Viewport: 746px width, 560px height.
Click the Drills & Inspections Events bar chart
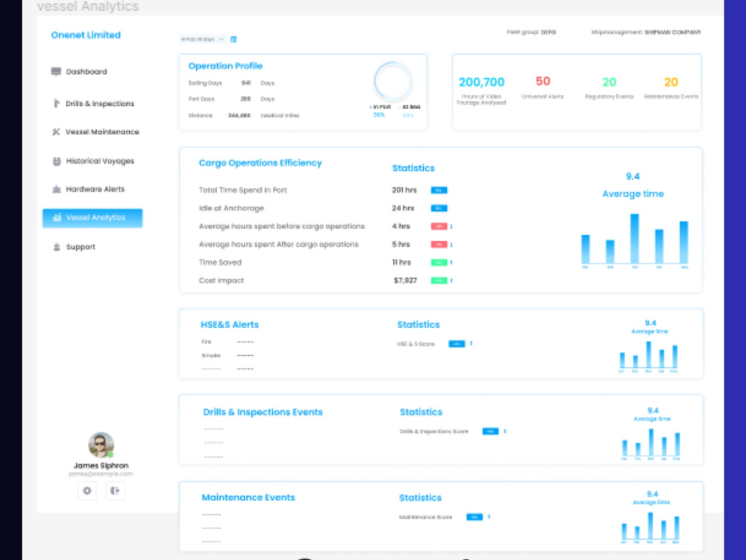tap(651, 444)
